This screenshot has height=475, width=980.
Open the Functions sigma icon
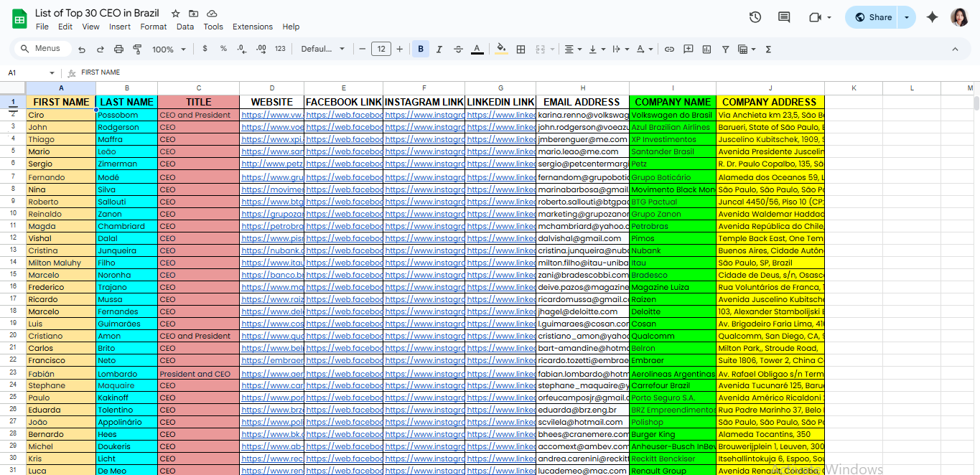click(768, 50)
